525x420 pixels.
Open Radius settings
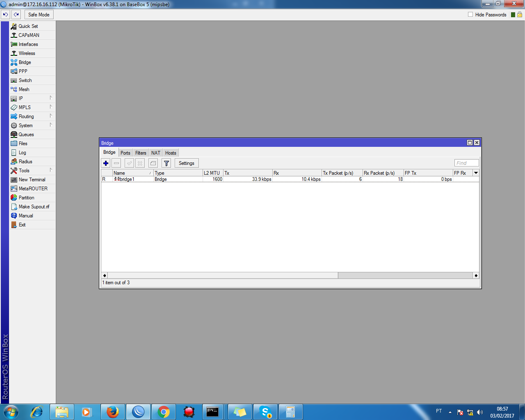pyautogui.click(x=32, y=161)
